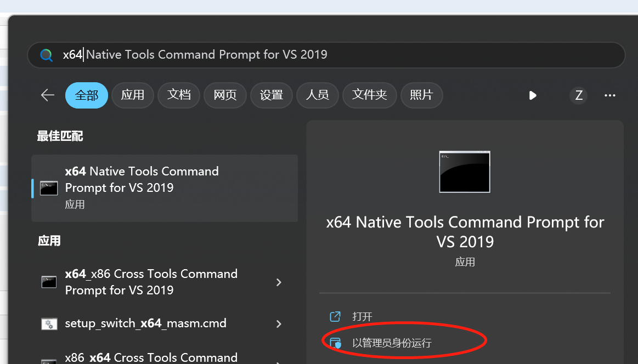Open best match x64 Native Tools result
The height and width of the screenshot is (364, 638).
click(165, 188)
